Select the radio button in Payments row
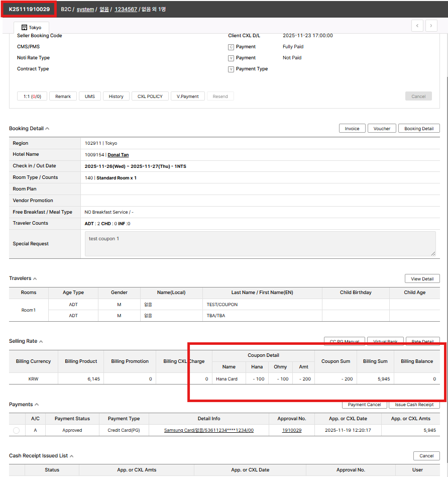The height and width of the screenshot is (477, 448). coord(17,430)
